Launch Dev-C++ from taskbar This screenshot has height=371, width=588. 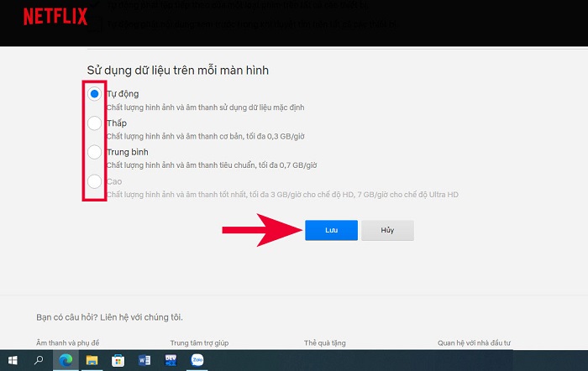(171, 360)
